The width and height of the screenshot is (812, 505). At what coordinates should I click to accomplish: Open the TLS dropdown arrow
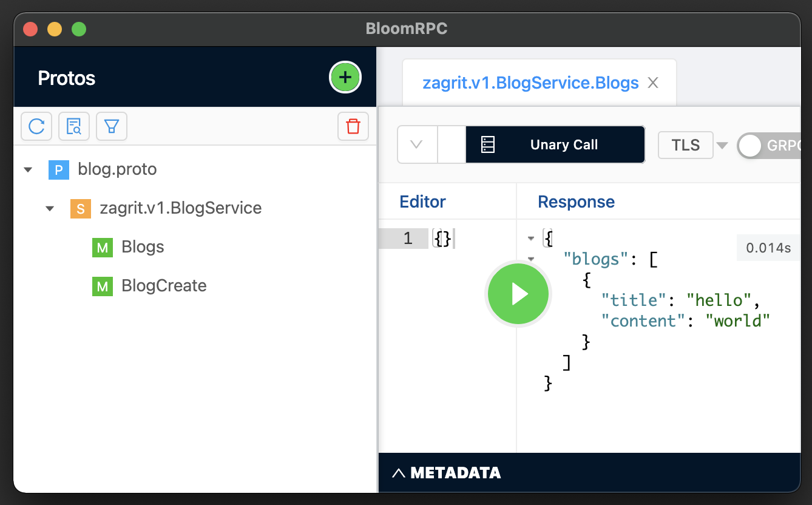coord(722,145)
